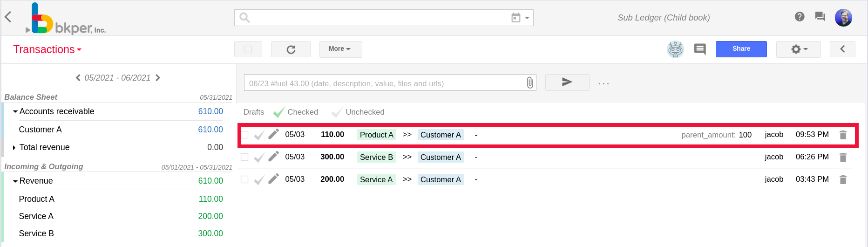Viewport: 868px width, 247px height.
Task: Delete the 200.00 transaction with trash icon
Action: [x=843, y=180]
